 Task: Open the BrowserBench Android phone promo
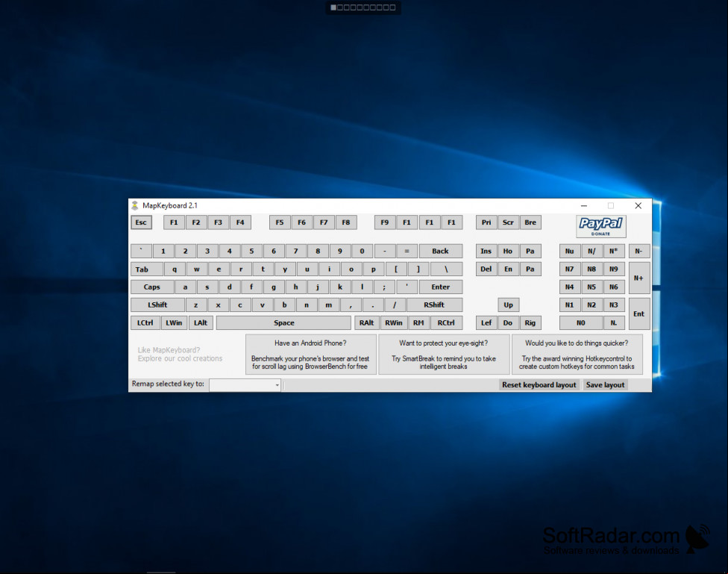click(x=310, y=354)
